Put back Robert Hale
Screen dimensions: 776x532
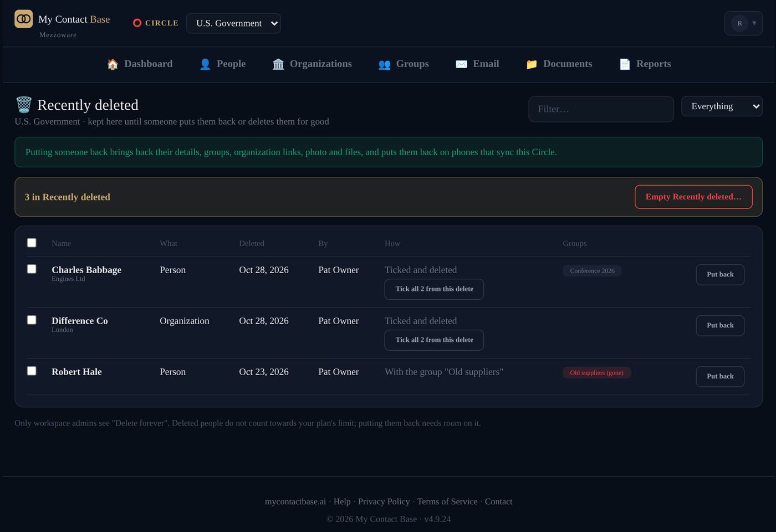pyautogui.click(x=720, y=377)
